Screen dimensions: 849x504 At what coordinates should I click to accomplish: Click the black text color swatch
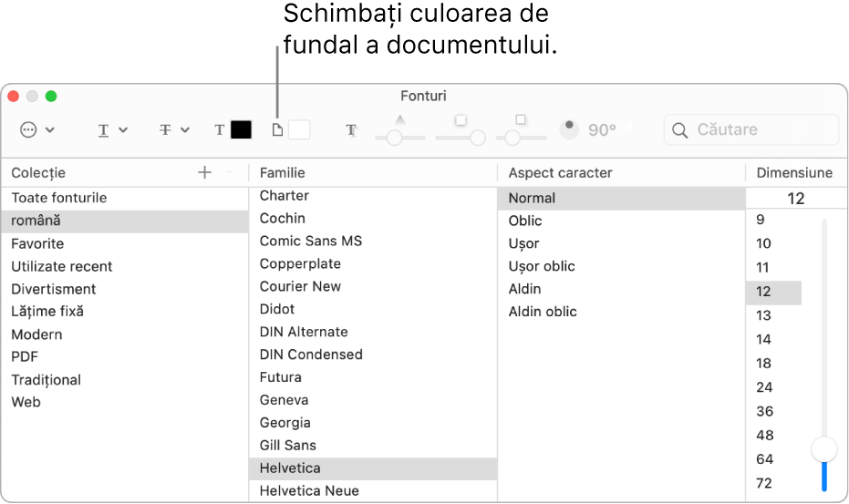pyautogui.click(x=241, y=130)
